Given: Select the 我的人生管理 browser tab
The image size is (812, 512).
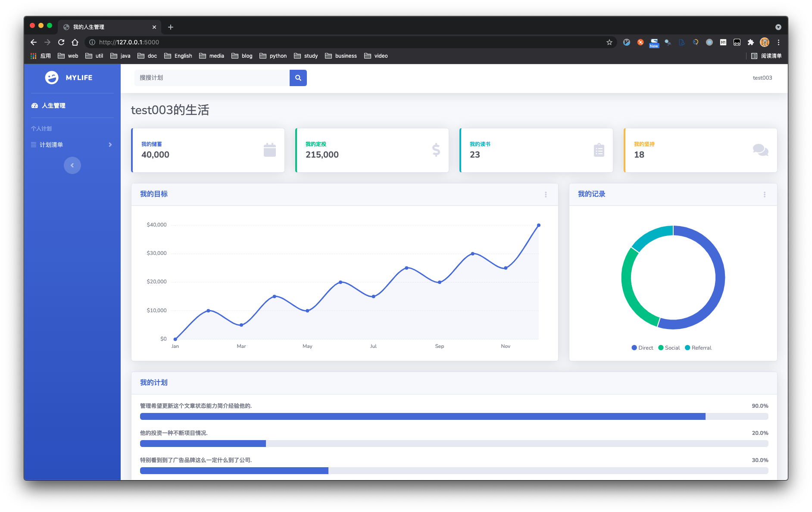Looking at the screenshot, I should [x=109, y=27].
